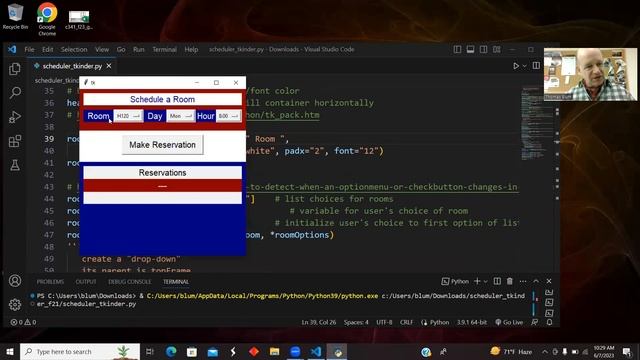The image size is (640, 360).
Task: Launch a new terminal with the plus icon
Action: coord(477,281)
